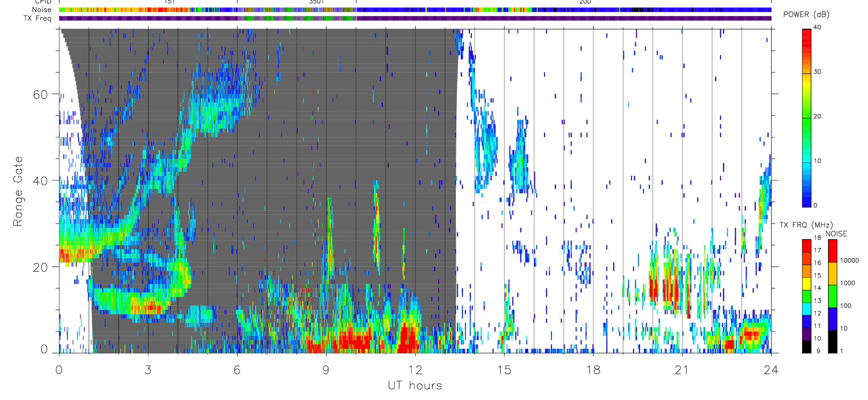Screen dimensions: 868x400
Task: Click the x-axis tick label '18' under the plot
Action: [593, 370]
